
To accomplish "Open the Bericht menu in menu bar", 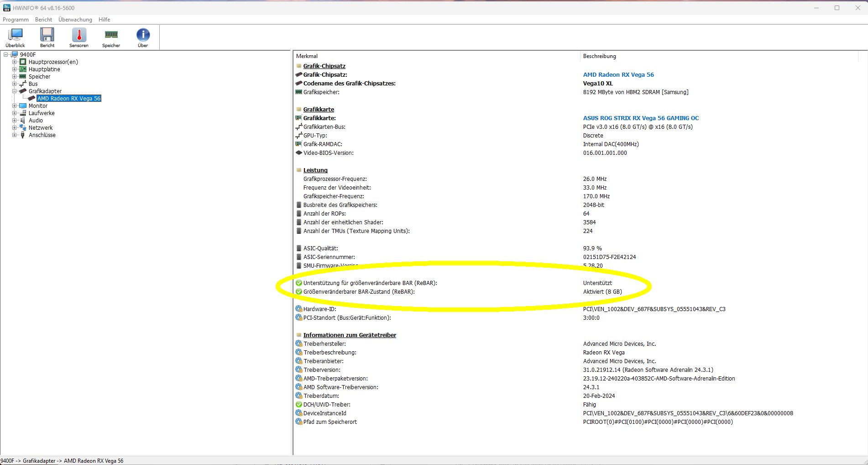I will click(x=43, y=20).
